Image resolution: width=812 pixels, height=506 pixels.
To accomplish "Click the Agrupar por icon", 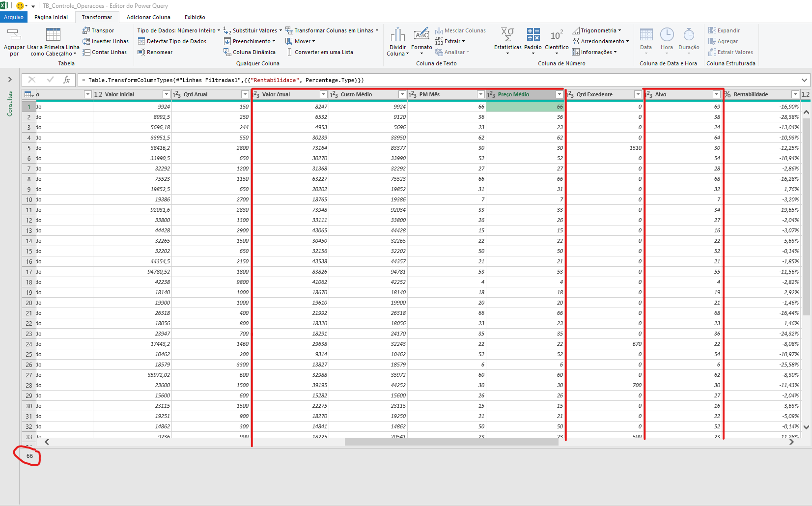I will pos(14,34).
